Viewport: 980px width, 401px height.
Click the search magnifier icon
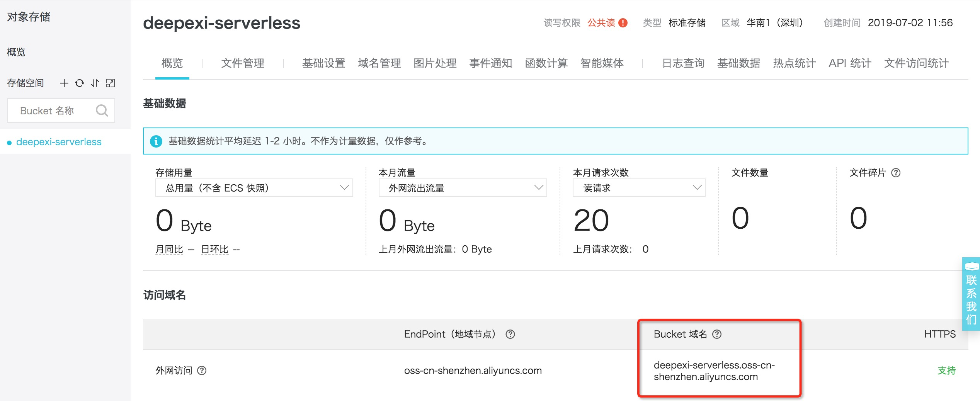[x=102, y=110]
